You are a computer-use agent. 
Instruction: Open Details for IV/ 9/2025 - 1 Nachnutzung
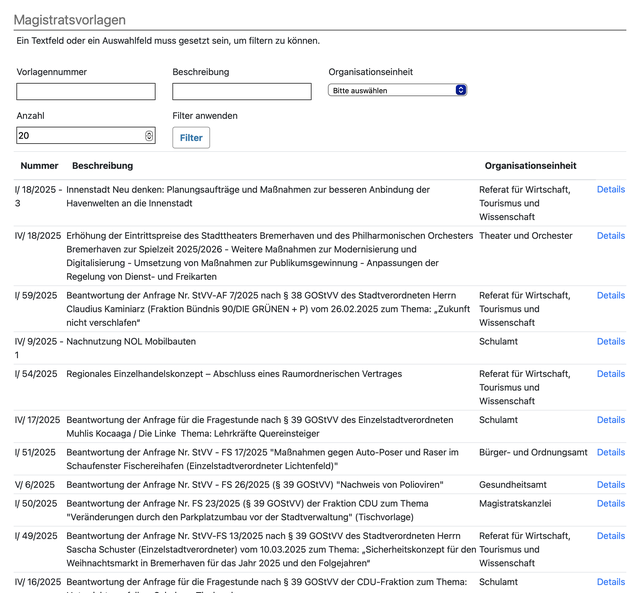(x=611, y=341)
